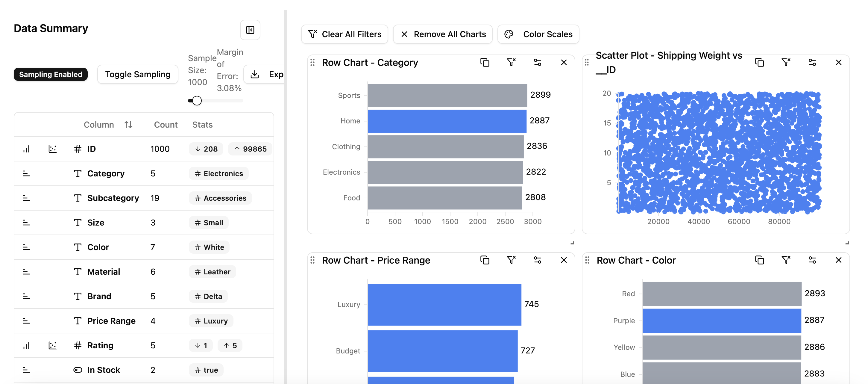Adjust the sample size slider handle
This screenshot has width=868, height=384.
[197, 100]
